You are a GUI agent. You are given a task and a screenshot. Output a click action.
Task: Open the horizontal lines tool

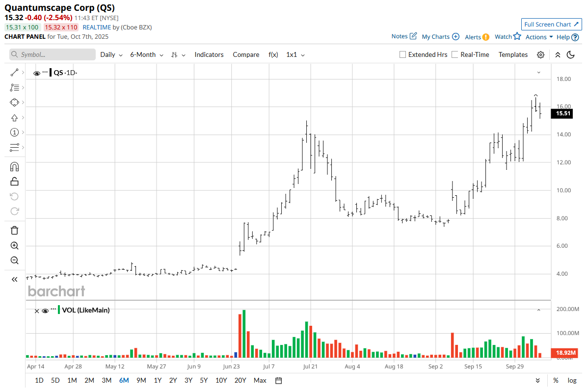pos(14,147)
